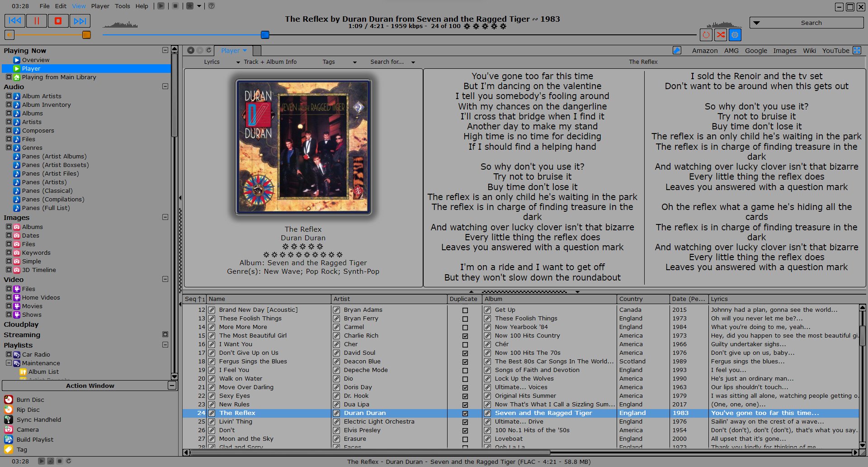Stop playback with the red stop button

click(x=58, y=21)
